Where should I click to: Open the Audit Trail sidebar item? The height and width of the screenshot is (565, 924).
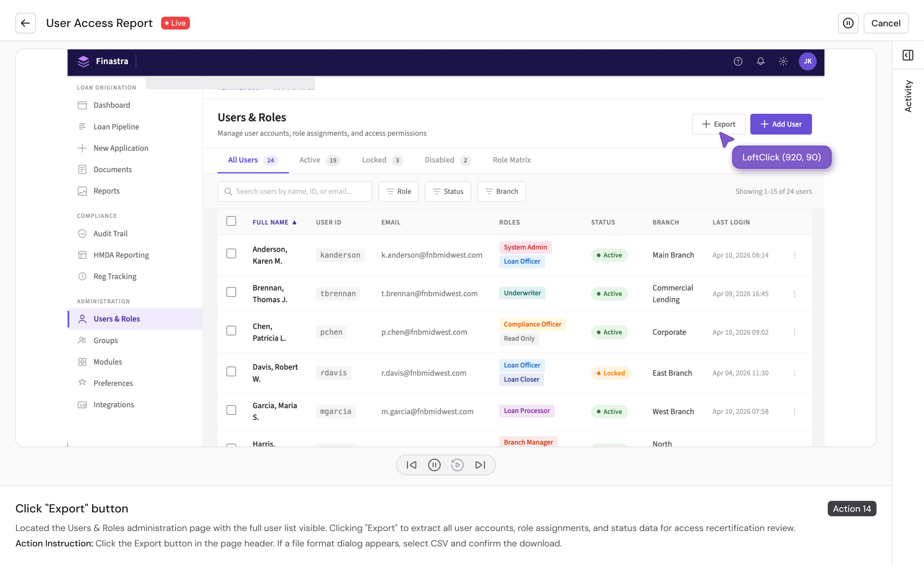click(x=110, y=233)
